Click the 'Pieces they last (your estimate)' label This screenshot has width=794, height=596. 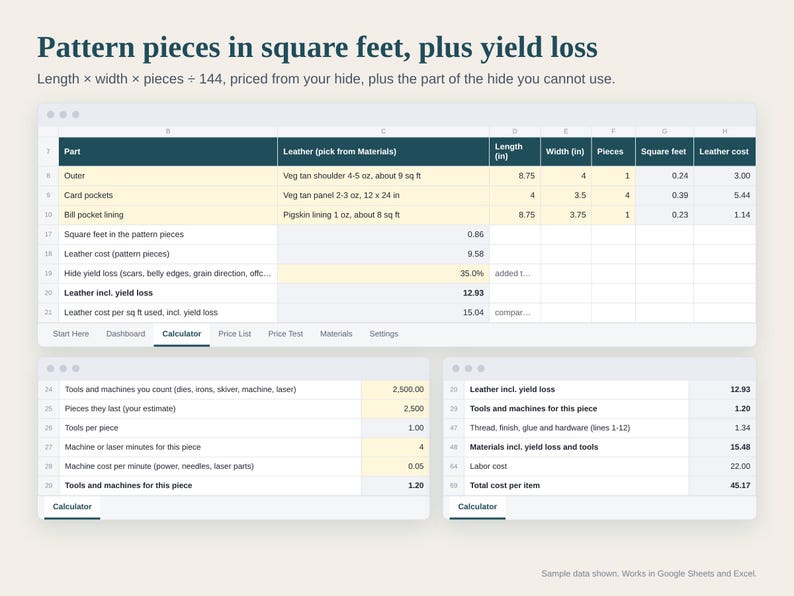pos(120,409)
